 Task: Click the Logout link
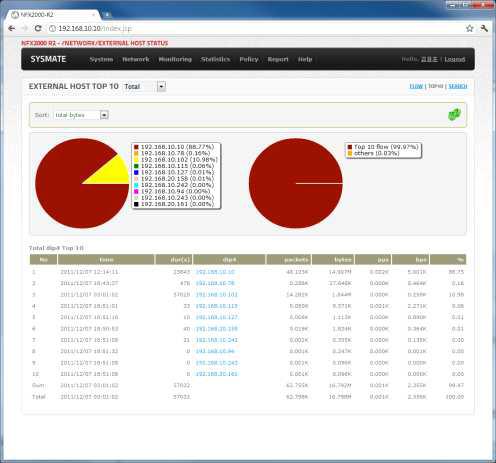coord(455,59)
